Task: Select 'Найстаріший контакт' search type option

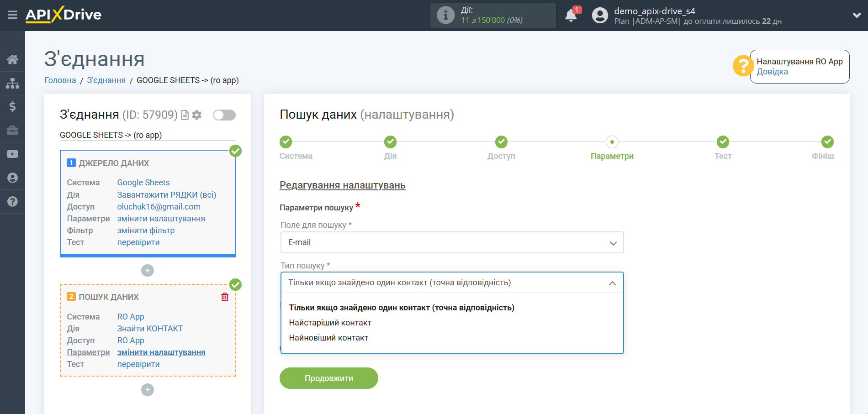Action: click(x=330, y=322)
